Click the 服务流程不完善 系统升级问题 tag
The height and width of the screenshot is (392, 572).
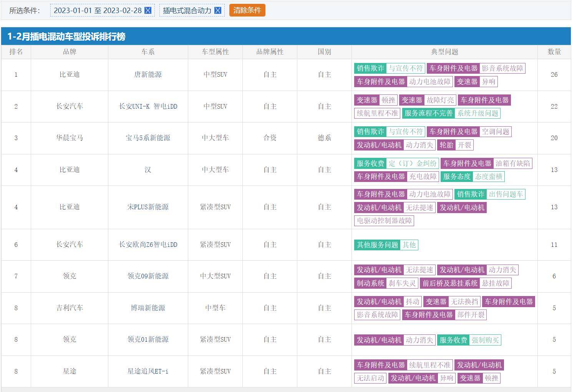pos(451,113)
